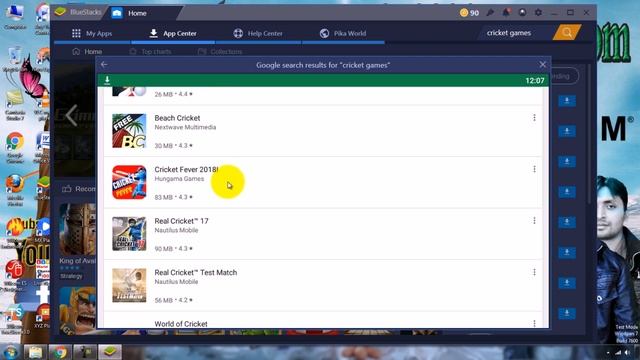Viewport: 640px width, 360px height.
Task: Open the Windows Start menu
Action: (x=11, y=351)
